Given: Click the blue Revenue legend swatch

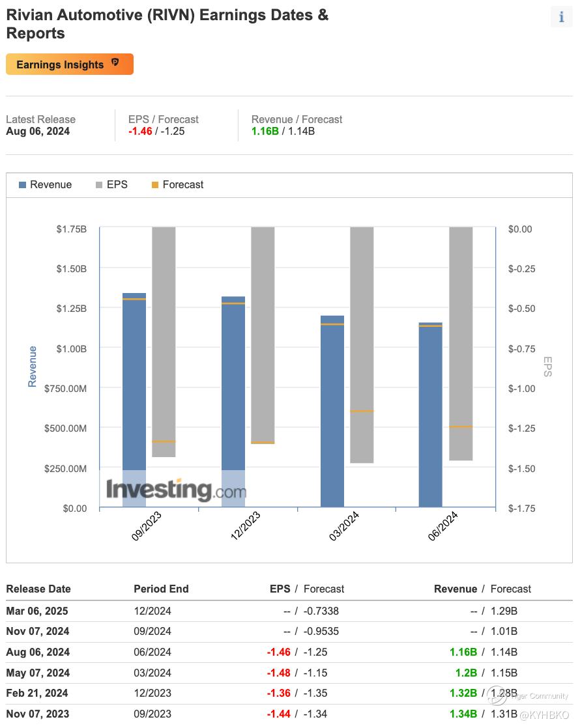Looking at the screenshot, I should (x=22, y=185).
